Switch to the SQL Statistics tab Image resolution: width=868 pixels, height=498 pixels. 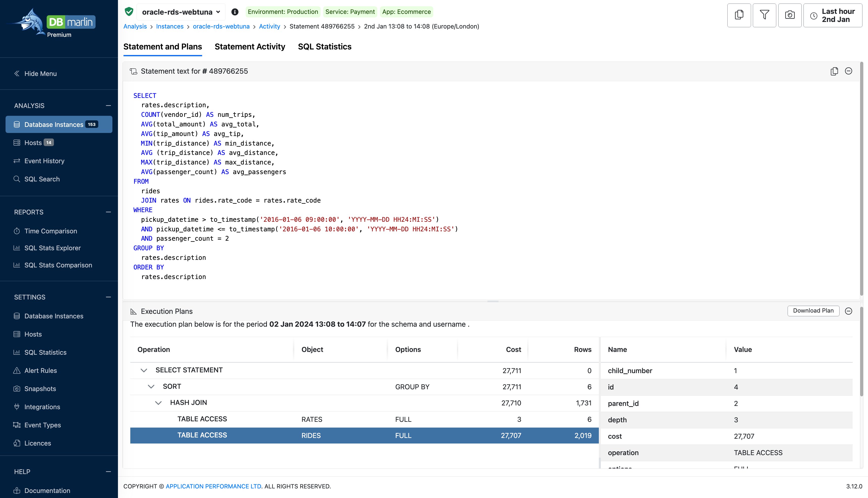[x=325, y=47]
